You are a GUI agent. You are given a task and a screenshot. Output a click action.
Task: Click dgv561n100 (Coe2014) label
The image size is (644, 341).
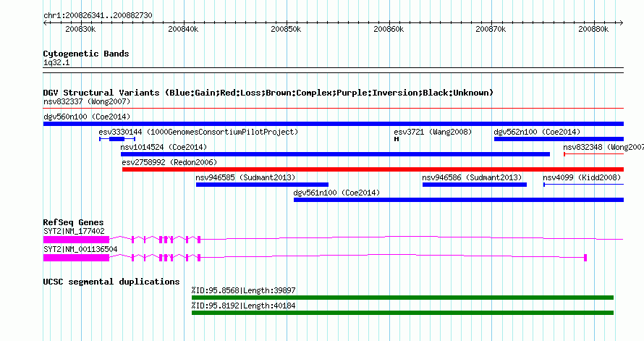[x=336, y=193]
